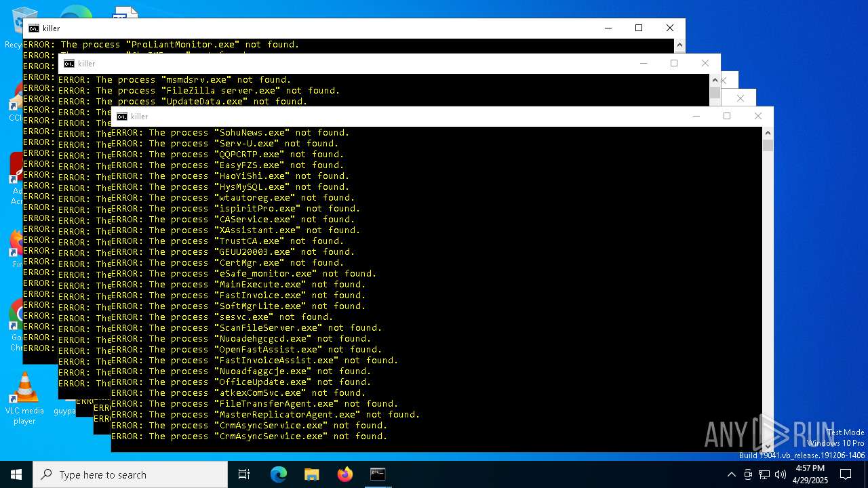
Task: Click the front killer window's title bar text
Action: pos(139,117)
